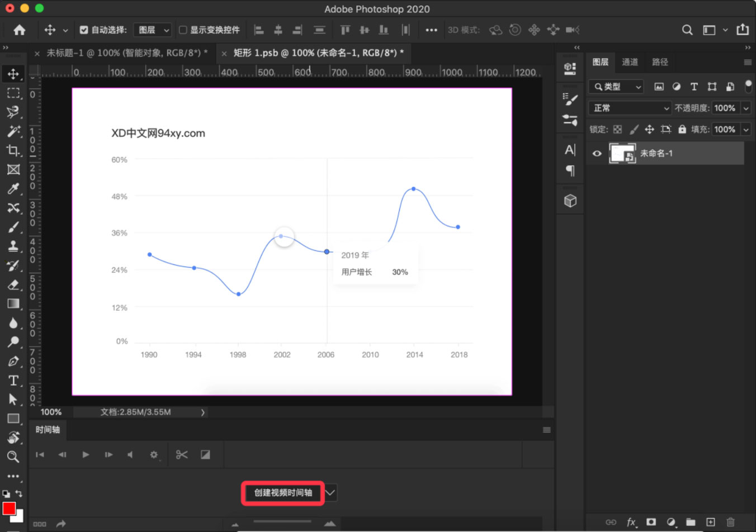Split clip with the scissors icon
This screenshot has width=756, height=532.
(x=182, y=454)
